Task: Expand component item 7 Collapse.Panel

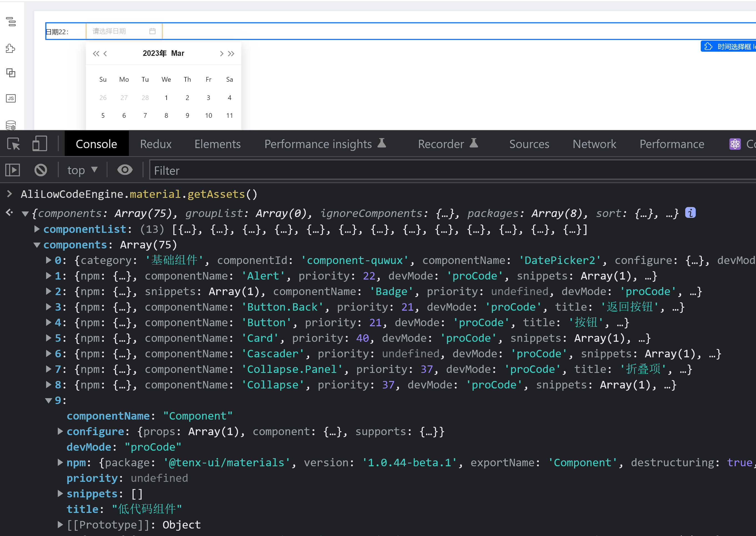Action: click(49, 369)
